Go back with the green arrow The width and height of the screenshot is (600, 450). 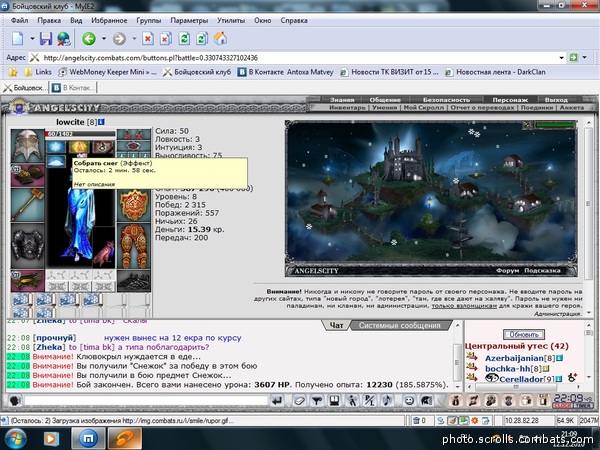tap(89, 39)
